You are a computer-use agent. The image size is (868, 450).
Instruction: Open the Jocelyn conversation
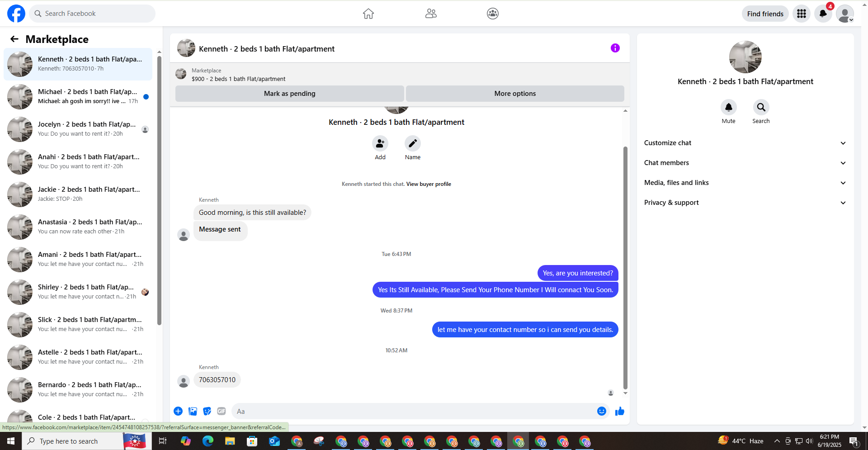coord(78,129)
